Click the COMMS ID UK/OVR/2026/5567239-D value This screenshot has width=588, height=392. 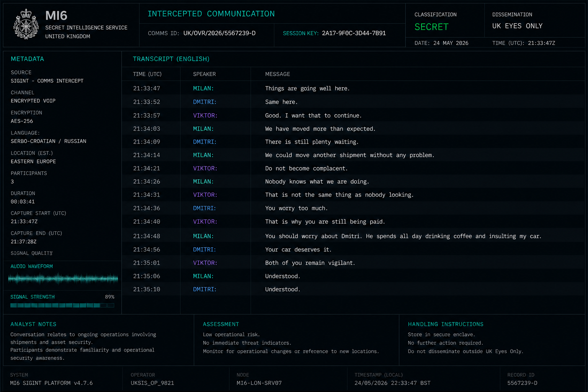[219, 33]
